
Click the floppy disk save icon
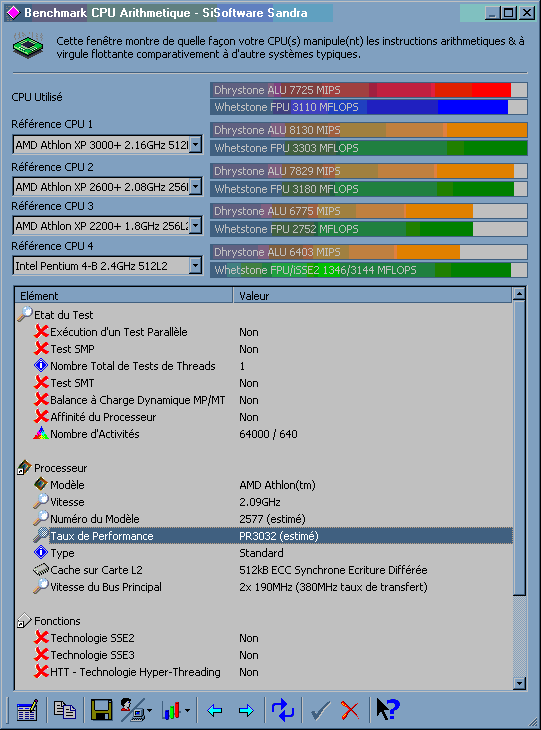pyautogui.click(x=101, y=710)
